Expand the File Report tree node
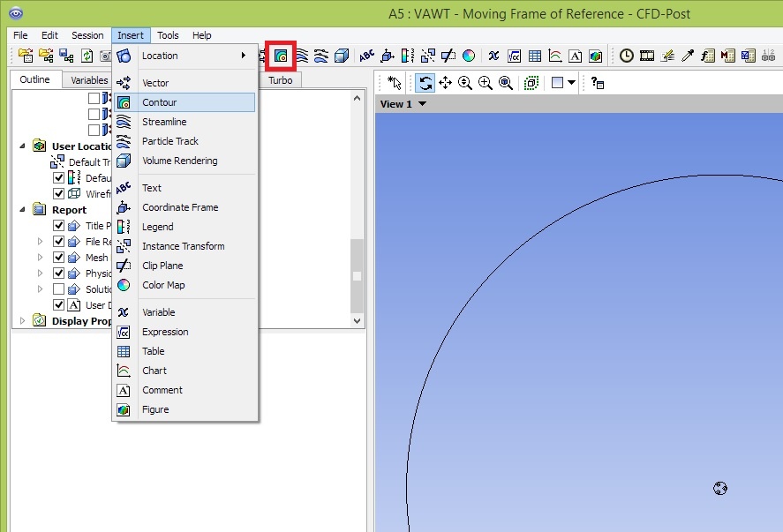This screenshot has width=783, height=532. pyautogui.click(x=40, y=242)
